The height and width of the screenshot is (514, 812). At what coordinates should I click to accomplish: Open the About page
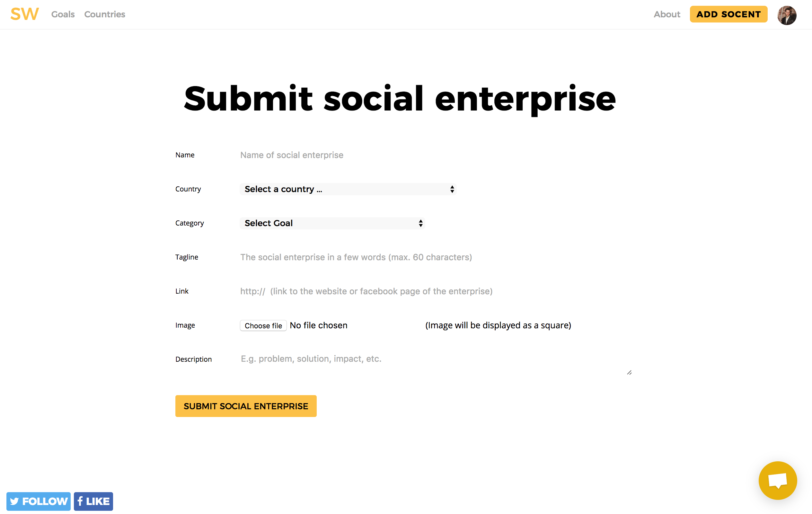pyautogui.click(x=667, y=14)
